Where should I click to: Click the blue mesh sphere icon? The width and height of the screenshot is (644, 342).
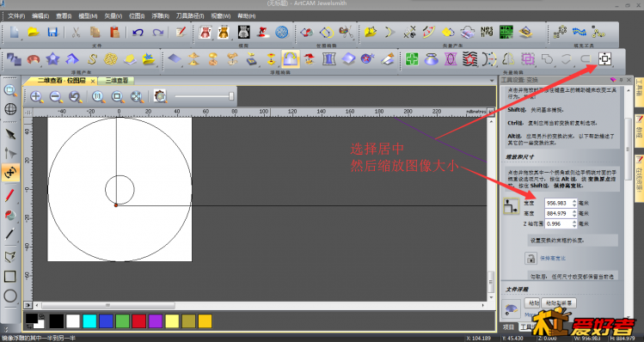click(x=282, y=32)
